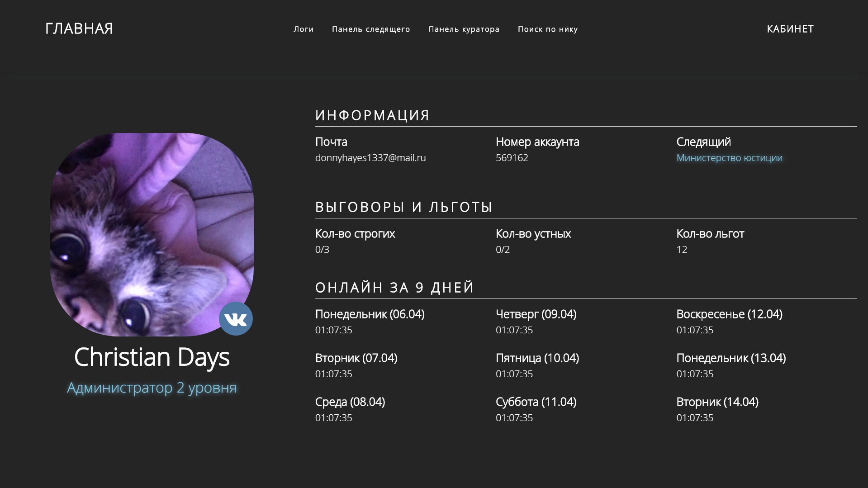Click the Министерство юстиции link
868x488 pixels.
729,158
